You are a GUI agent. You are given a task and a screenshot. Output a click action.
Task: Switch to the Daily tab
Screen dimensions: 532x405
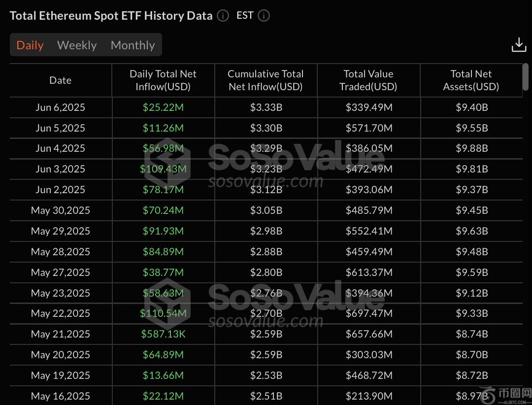click(30, 45)
